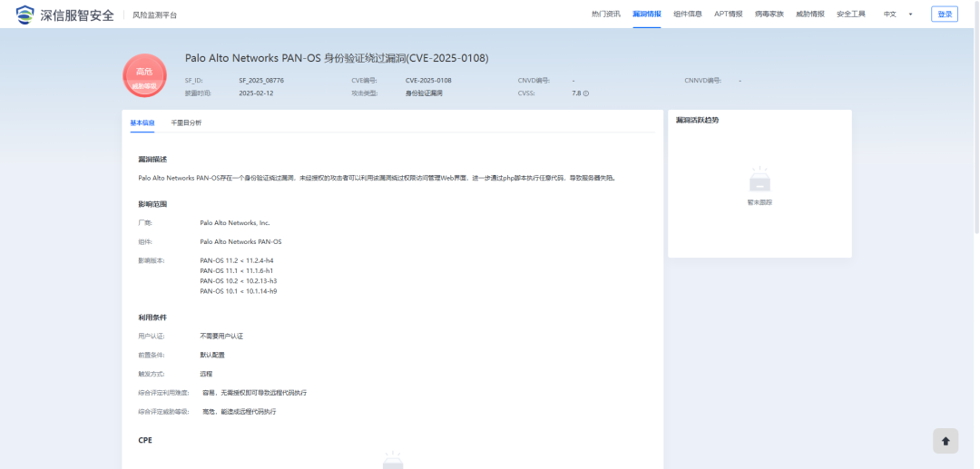Click the CVSS score info icon
This screenshot has width=980, height=469.
point(586,93)
